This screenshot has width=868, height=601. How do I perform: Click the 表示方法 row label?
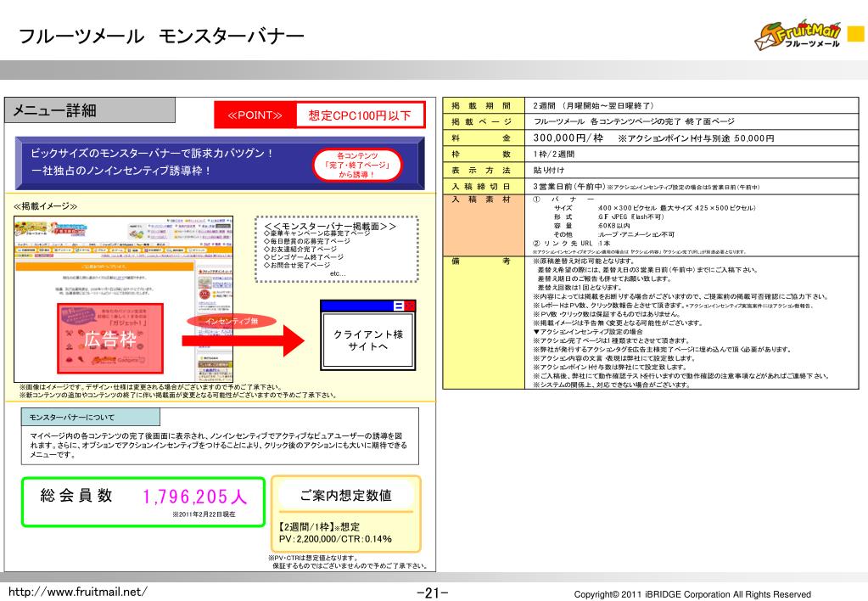coord(484,170)
